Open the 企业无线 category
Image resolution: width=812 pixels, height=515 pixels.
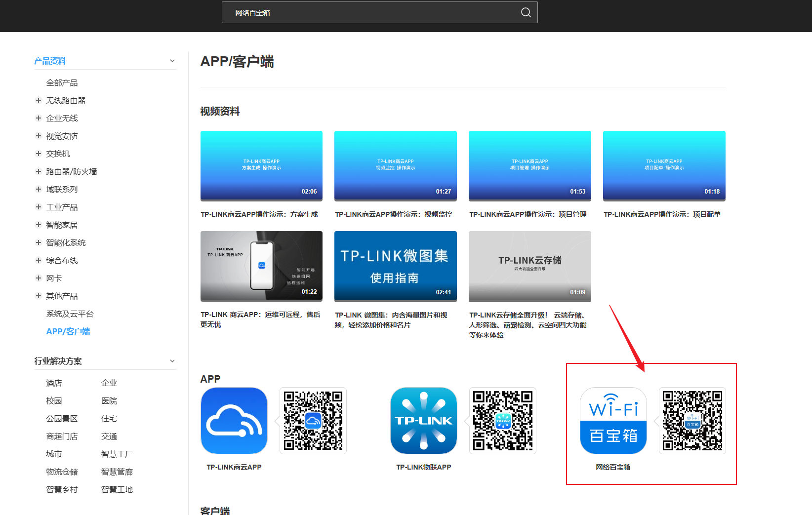(62, 118)
